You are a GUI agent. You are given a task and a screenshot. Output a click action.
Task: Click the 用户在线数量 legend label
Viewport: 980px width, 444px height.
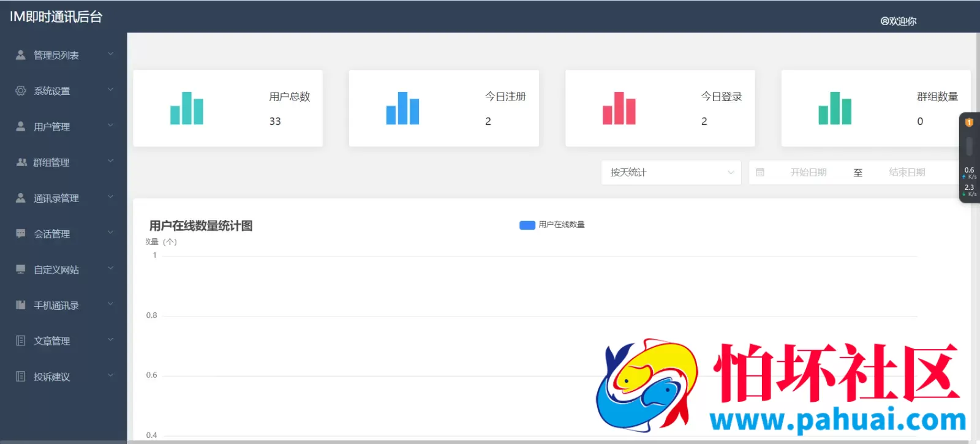point(562,225)
